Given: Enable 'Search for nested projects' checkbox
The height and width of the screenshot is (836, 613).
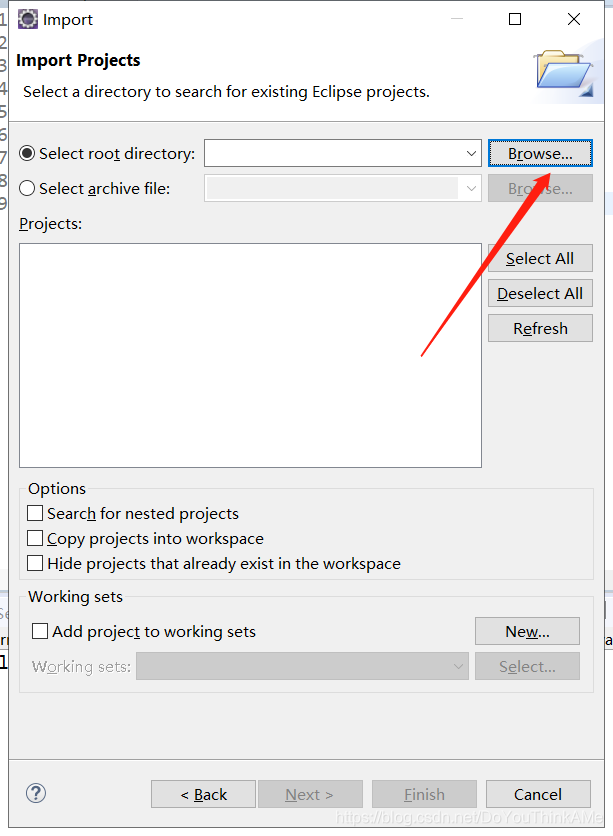Looking at the screenshot, I should [35, 513].
